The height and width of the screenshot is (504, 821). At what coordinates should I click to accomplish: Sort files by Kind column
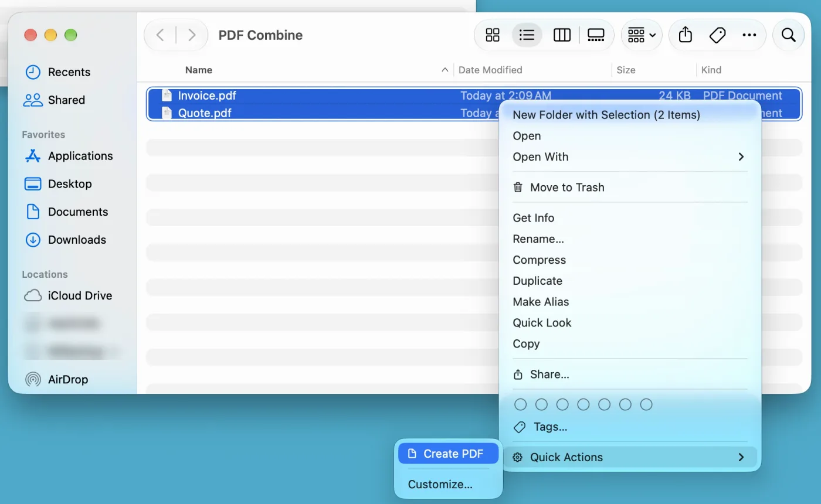(x=711, y=70)
